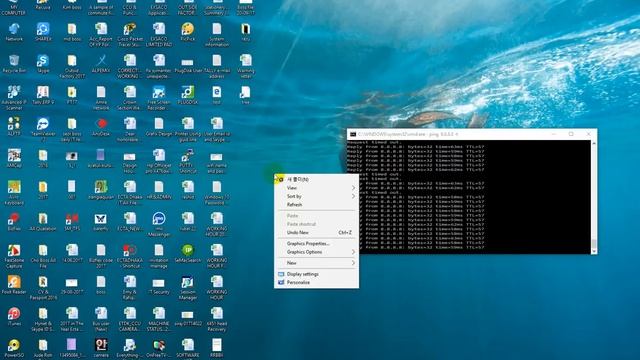Click the command prompt vertical scrollbar thumb
The width and height of the screenshot is (640, 360).
[x=594, y=244]
